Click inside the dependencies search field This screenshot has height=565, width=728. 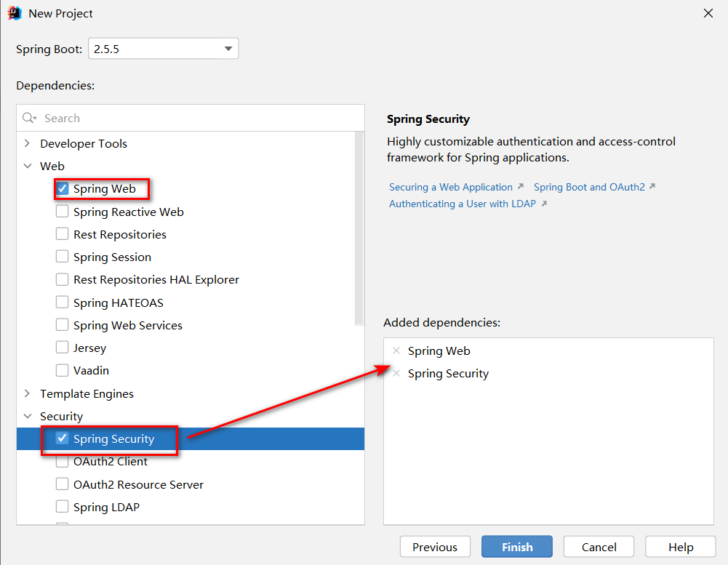point(145,117)
